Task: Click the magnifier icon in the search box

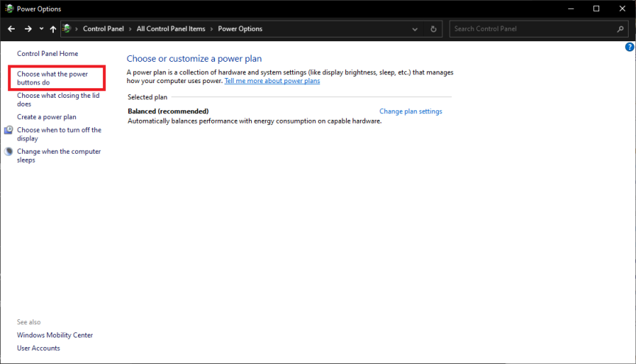Action: [620, 29]
